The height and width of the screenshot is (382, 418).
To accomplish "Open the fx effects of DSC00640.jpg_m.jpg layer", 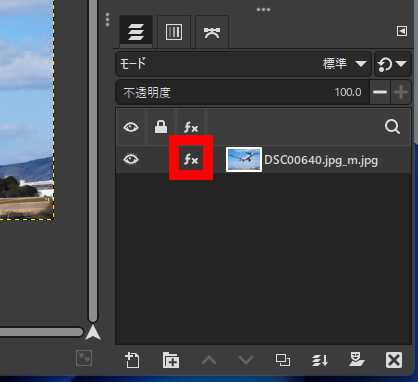I will pos(191,159).
